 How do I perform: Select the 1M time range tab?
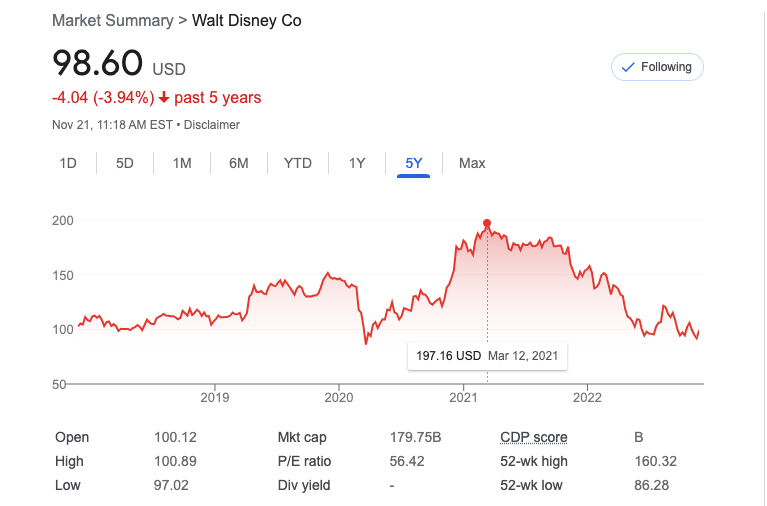(182, 163)
